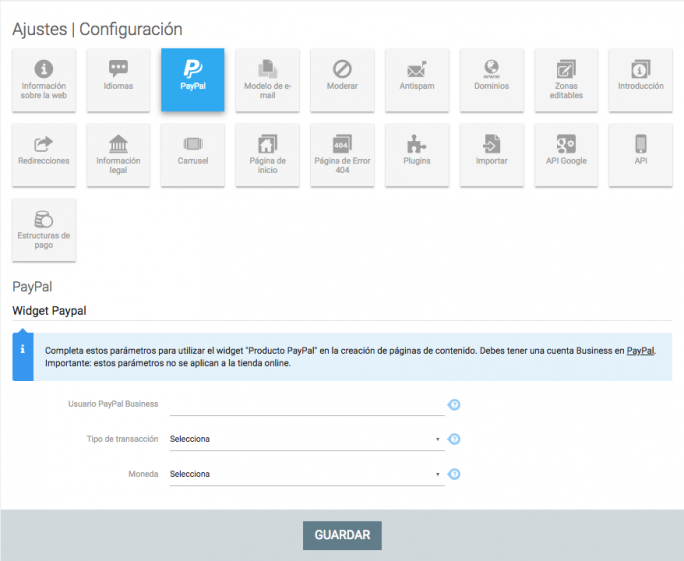Open the Estructuras de pago tile
Viewport: 684px width, 561px height.
[44, 230]
